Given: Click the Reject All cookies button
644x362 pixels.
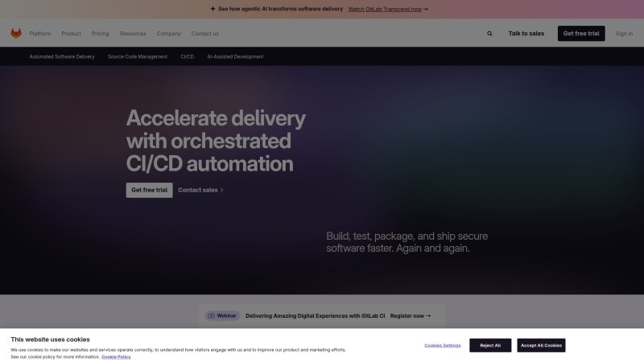Looking at the screenshot, I should 490,345.
